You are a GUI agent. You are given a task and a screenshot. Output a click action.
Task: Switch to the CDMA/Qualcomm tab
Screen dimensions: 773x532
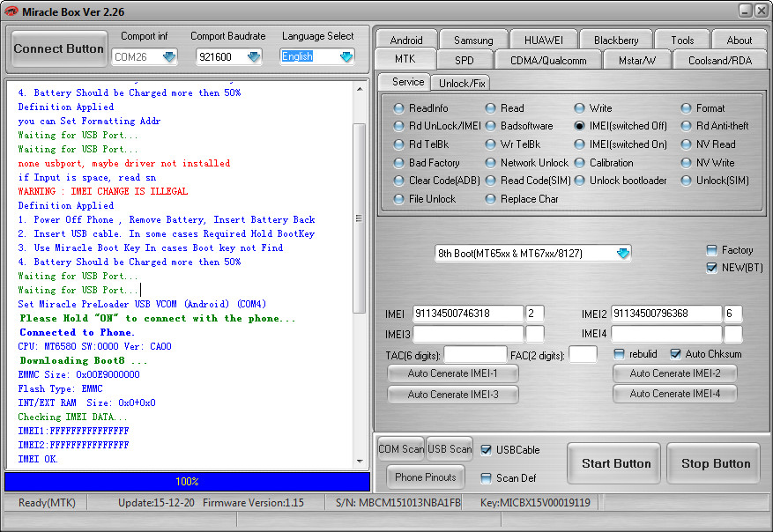[x=548, y=60]
